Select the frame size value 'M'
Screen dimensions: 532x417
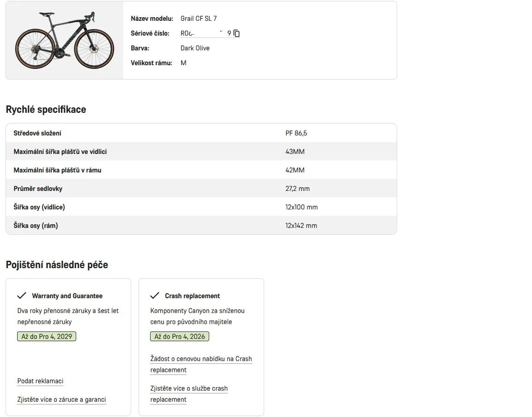point(183,63)
